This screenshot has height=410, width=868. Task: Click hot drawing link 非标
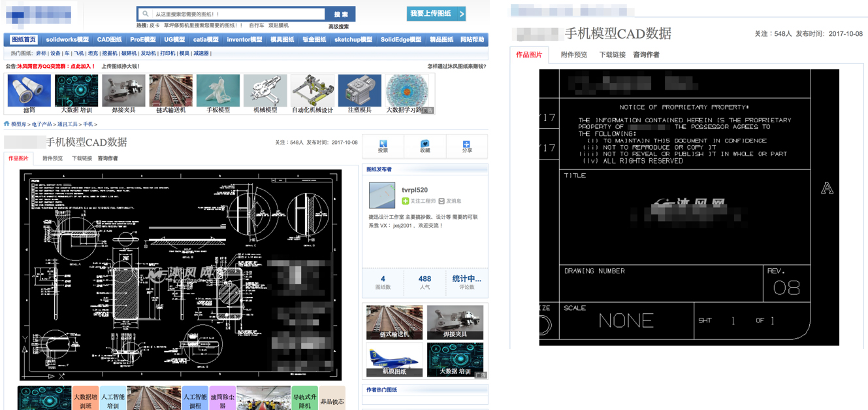(x=41, y=54)
